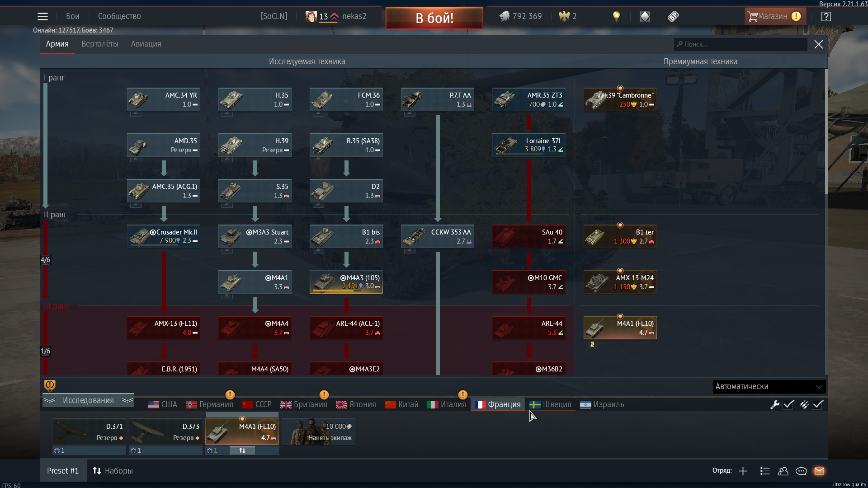The image size is (868, 488).
Task: Open the hamburger main menu
Action: [42, 17]
